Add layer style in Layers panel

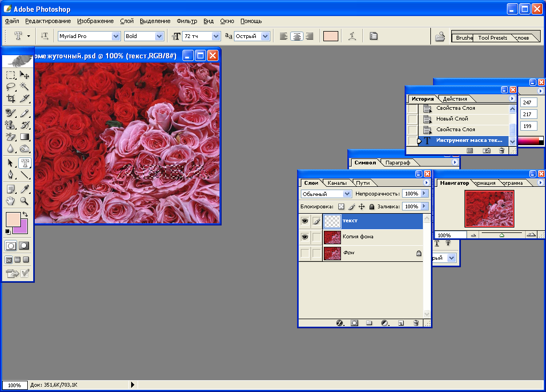point(340,323)
